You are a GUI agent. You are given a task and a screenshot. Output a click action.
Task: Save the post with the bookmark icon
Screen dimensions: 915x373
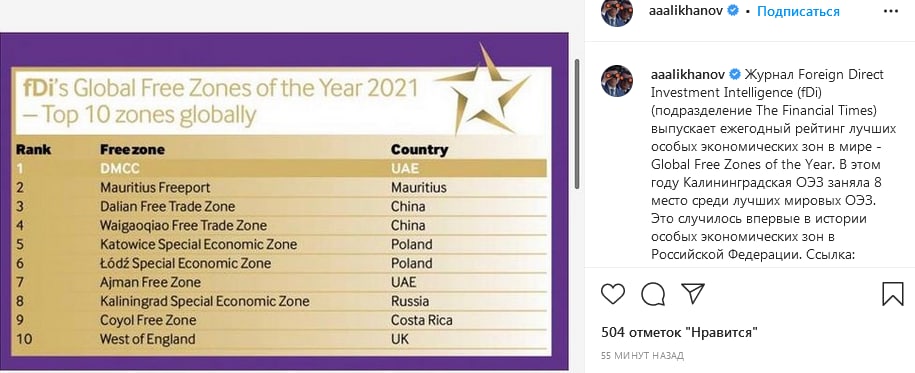point(893,294)
